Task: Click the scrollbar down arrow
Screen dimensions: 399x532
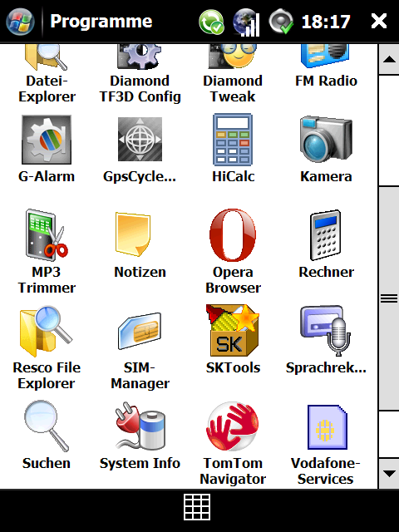Action: (x=389, y=473)
